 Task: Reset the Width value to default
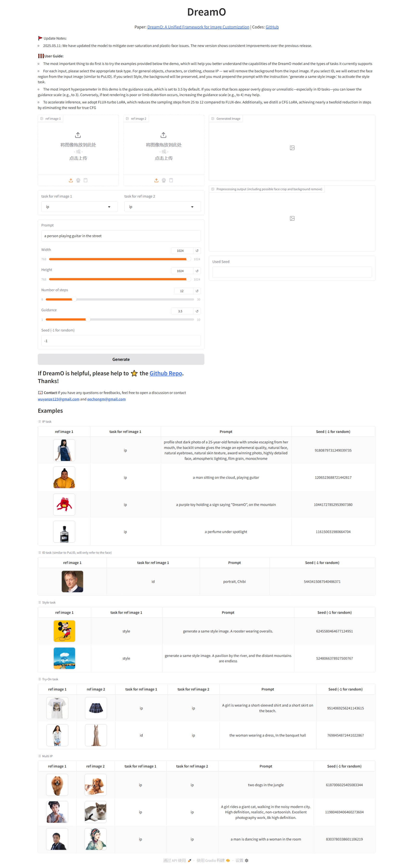pos(197,251)
